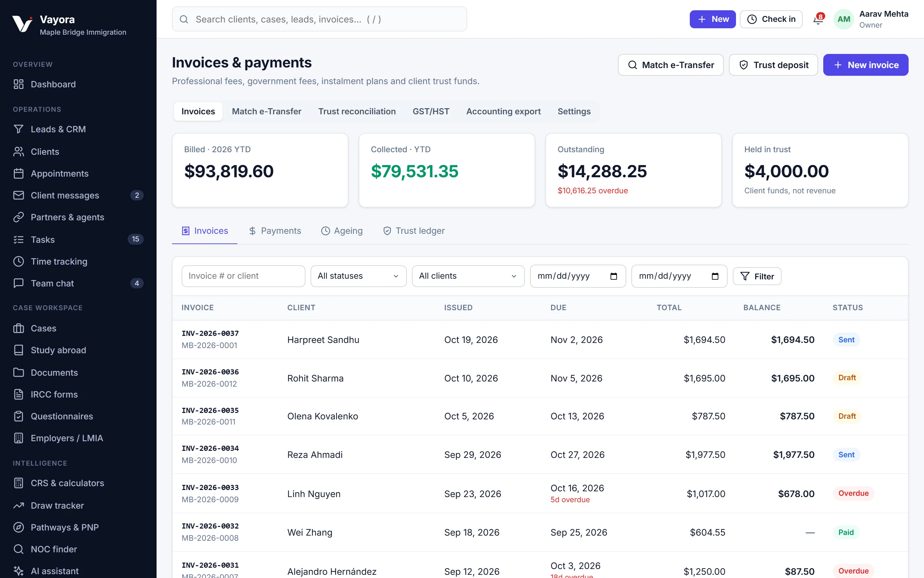Open calendar picker on second date field

pos(715,276)
